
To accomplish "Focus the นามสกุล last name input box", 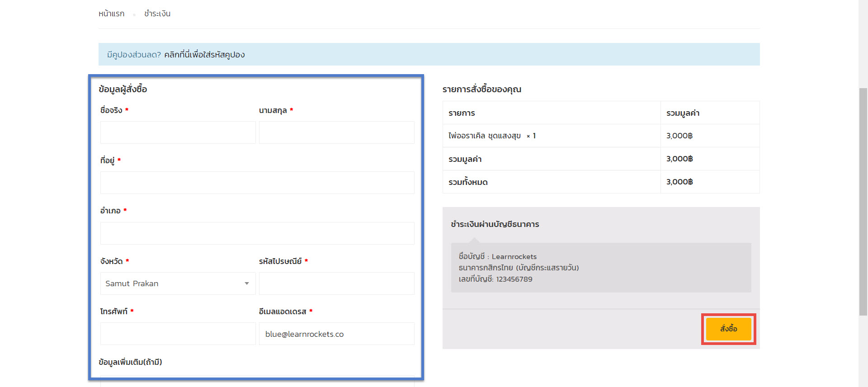I will [336, 132].
